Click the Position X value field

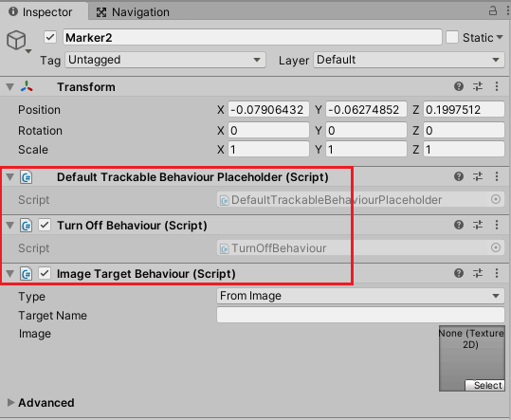(268, 109)
